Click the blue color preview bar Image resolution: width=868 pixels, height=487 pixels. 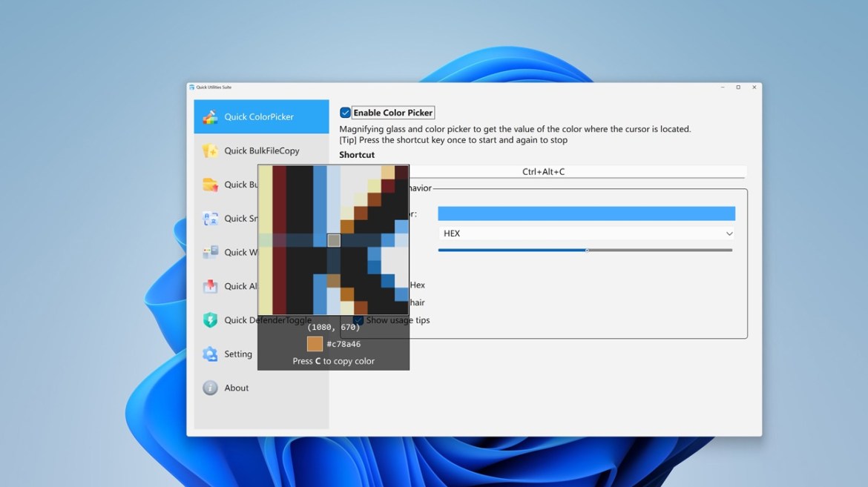[x=585, y=213]
